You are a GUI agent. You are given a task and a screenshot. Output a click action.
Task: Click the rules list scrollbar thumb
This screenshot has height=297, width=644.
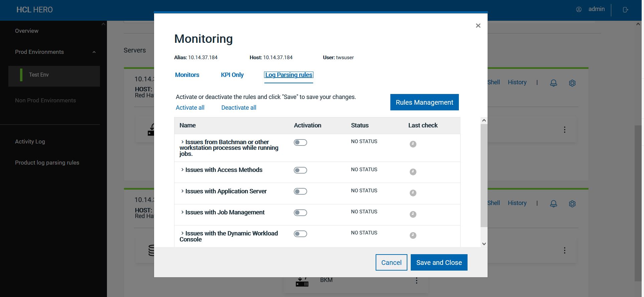[484, 175]
